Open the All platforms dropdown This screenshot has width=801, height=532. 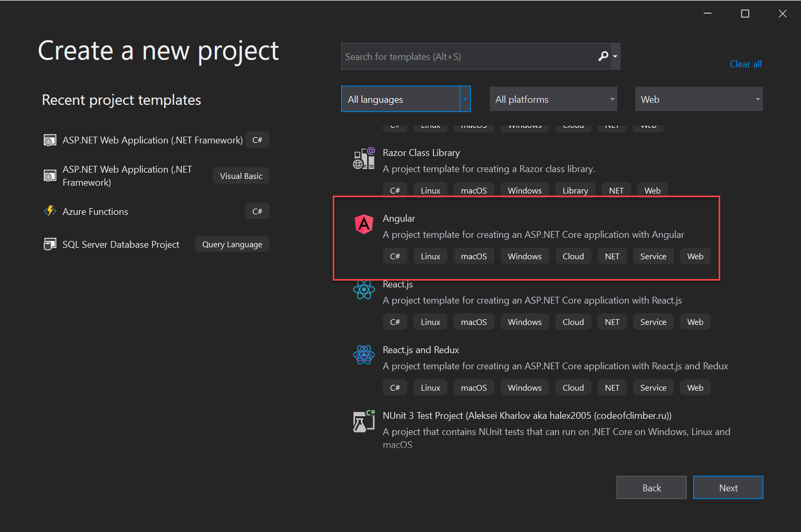coord(553,99)
